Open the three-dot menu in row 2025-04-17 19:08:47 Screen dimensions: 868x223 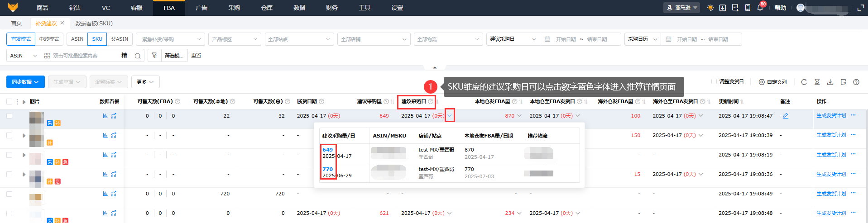tap(853, 115)
